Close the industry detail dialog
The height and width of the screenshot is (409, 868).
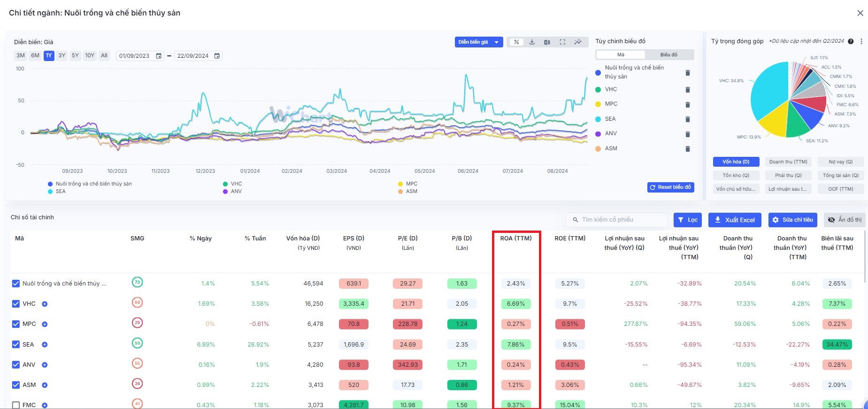click(860, 13)
